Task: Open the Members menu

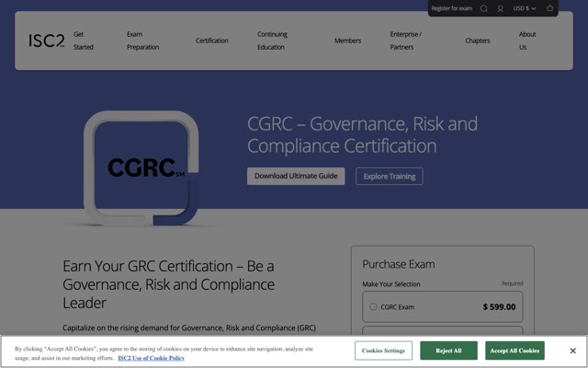Action: tap(347, 40)
